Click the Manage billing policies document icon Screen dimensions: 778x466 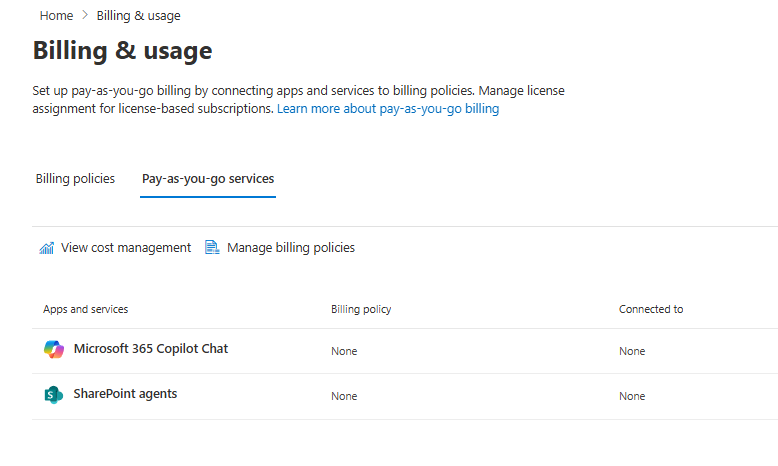(x=212, y=247)
